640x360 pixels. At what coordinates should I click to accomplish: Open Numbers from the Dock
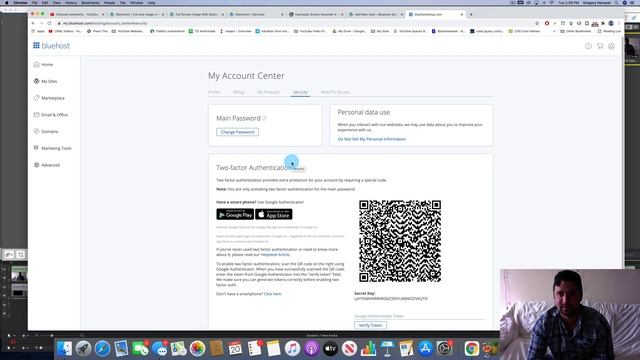tap(368, 349)
